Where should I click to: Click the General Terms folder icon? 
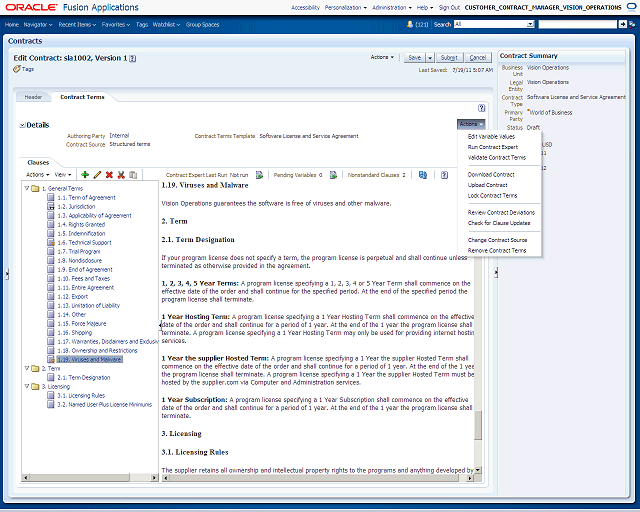click(x=36, y=188)
